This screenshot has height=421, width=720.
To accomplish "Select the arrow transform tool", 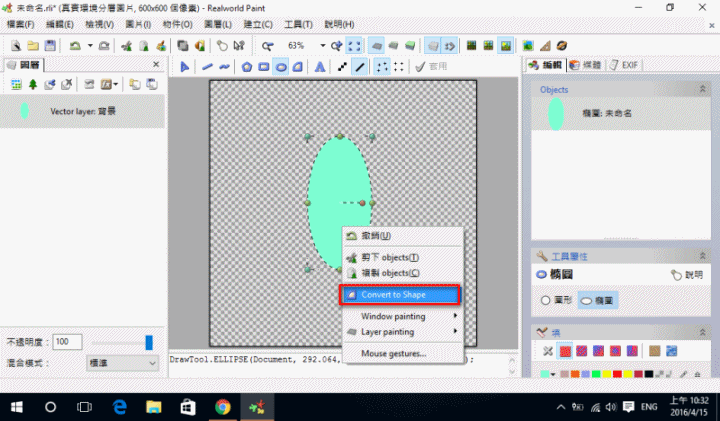I will [x=185, y=66].
